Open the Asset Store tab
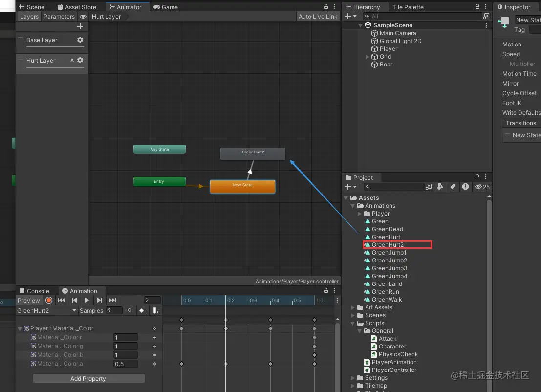541x392 pixels. coord(77,7)
